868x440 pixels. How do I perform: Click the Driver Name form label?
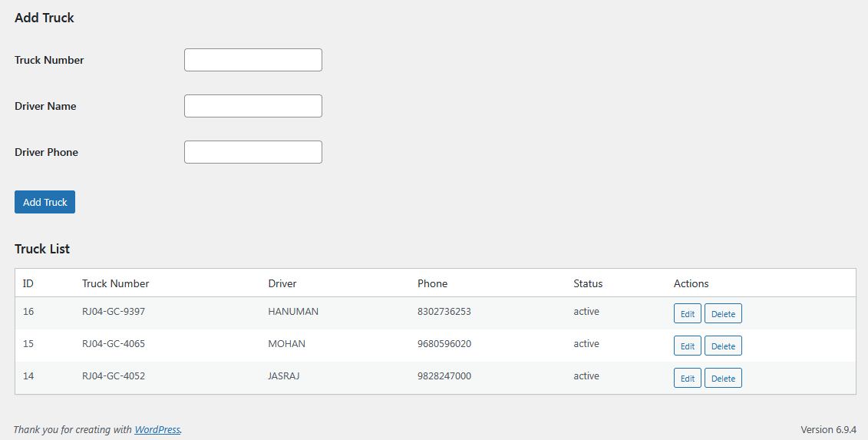tap(45, 106)
